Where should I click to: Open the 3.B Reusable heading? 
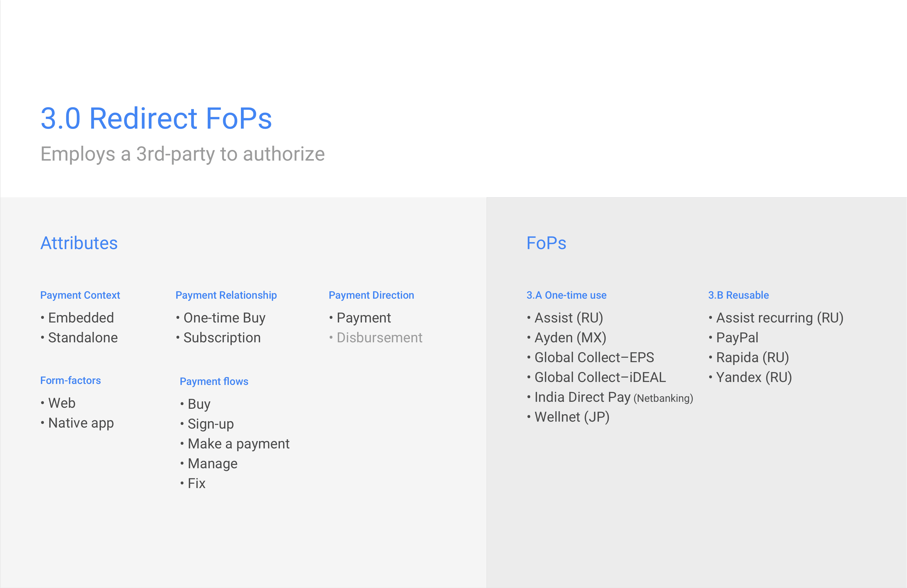point(738,295)
